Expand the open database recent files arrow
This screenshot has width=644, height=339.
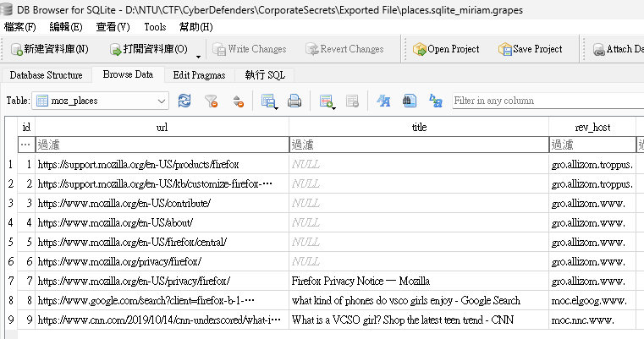[198, 57]
